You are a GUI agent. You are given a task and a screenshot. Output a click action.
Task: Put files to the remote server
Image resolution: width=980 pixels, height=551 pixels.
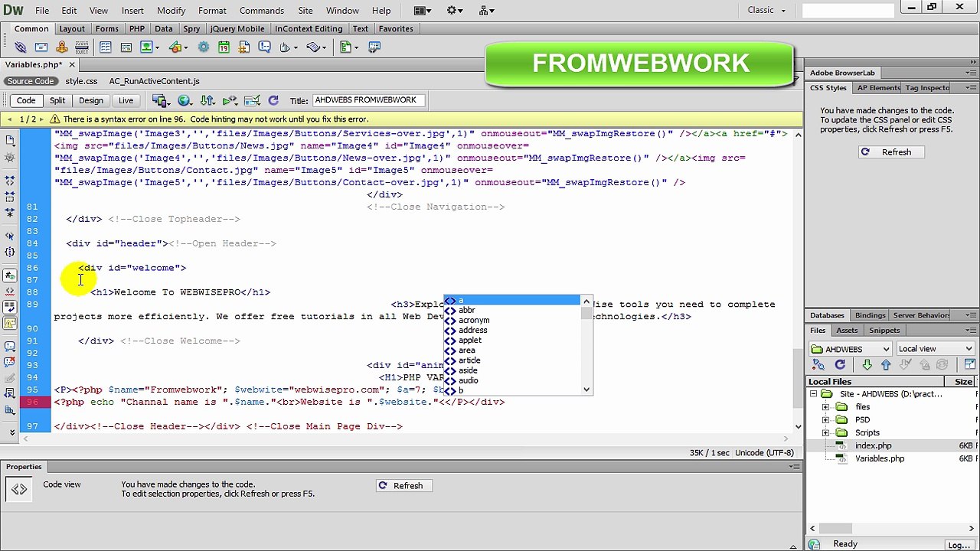tap(886, 366)
